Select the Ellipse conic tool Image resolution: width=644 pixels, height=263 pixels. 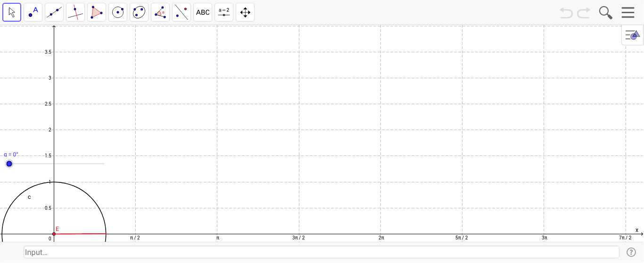pos(139,12)
